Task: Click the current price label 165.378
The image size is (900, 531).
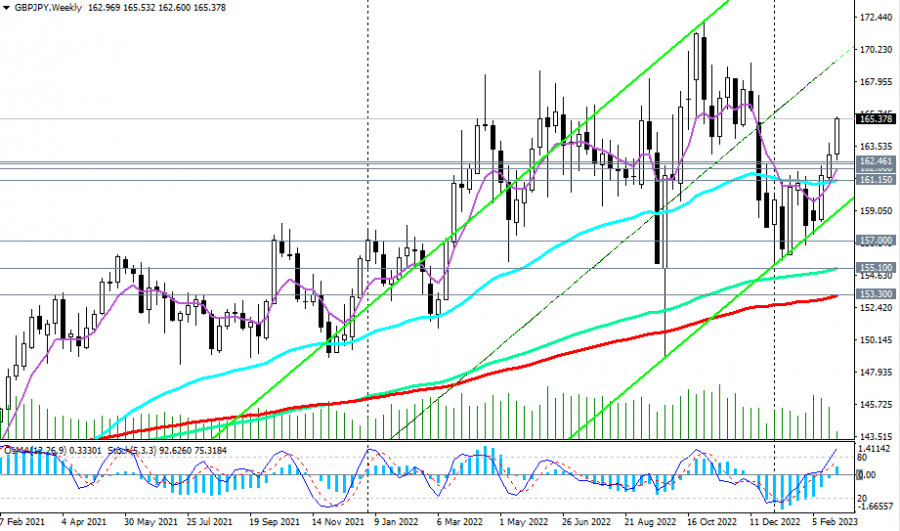Action: pos(876,119)
